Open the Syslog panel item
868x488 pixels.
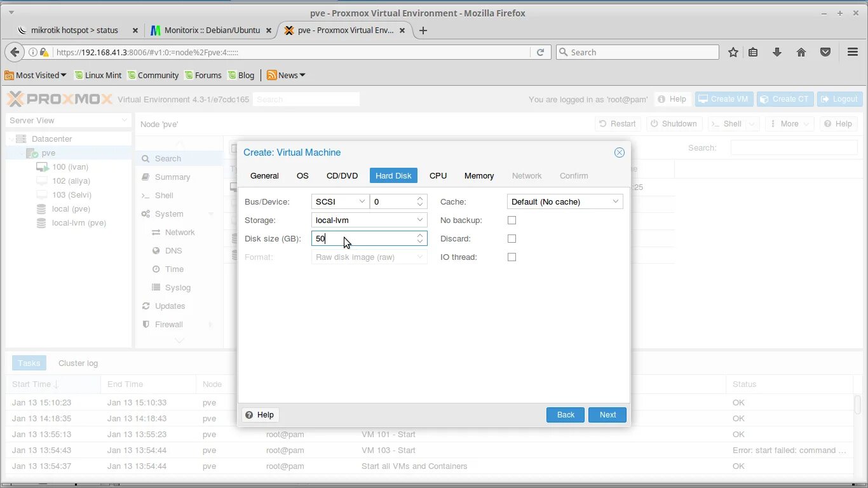(x=178, y=288)
